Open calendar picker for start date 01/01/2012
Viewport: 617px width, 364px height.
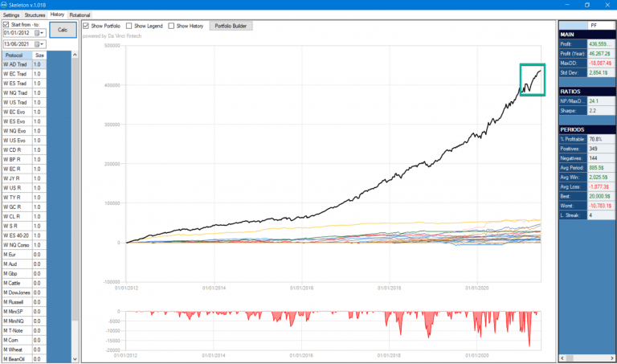click(37, 33)
